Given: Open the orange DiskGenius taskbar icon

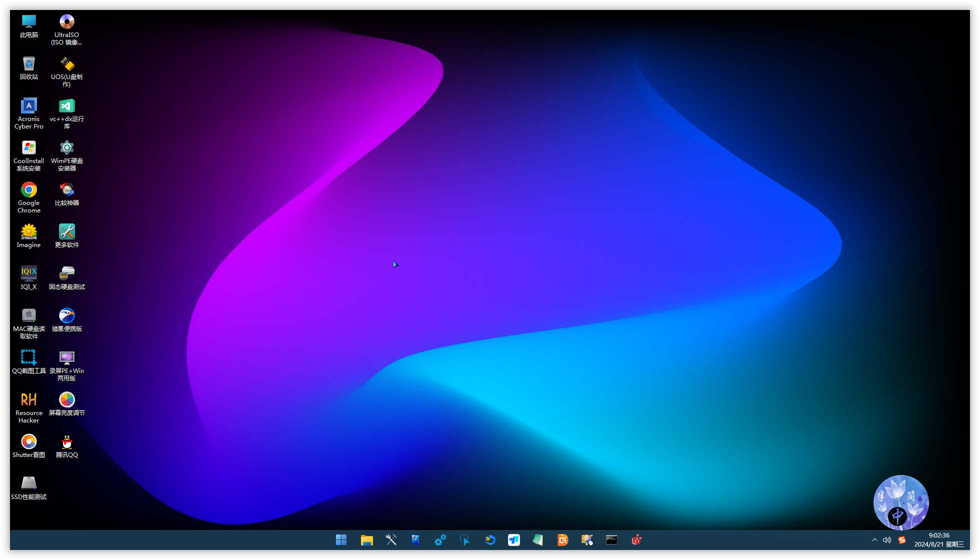Looking at the screenshot, I should 562,540.
